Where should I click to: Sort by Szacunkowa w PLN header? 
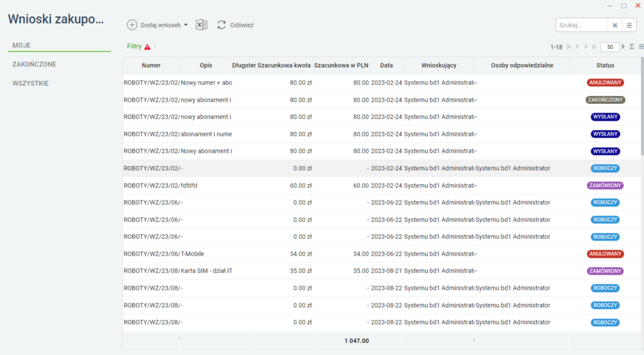point(341,65)
